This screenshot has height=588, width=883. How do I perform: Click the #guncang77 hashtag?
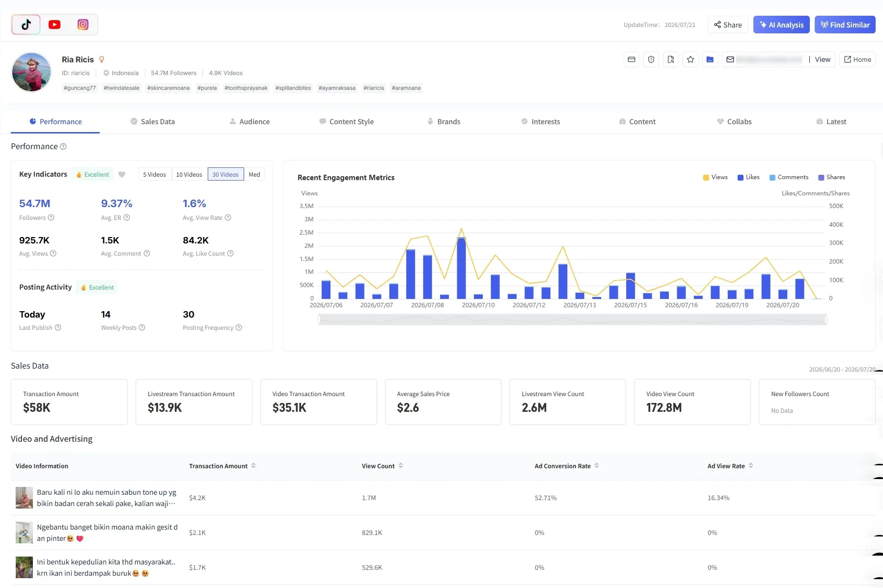(80, 88)
